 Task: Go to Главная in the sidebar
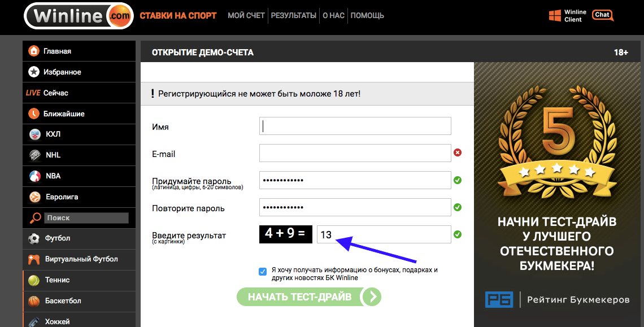point(79,51)
